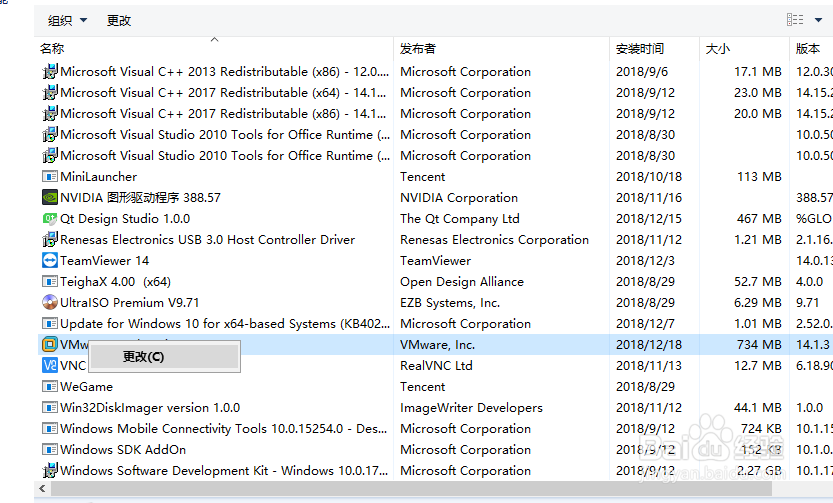Open the 组织 dropdown menu

pyautogui.click(x=67, y=20)
